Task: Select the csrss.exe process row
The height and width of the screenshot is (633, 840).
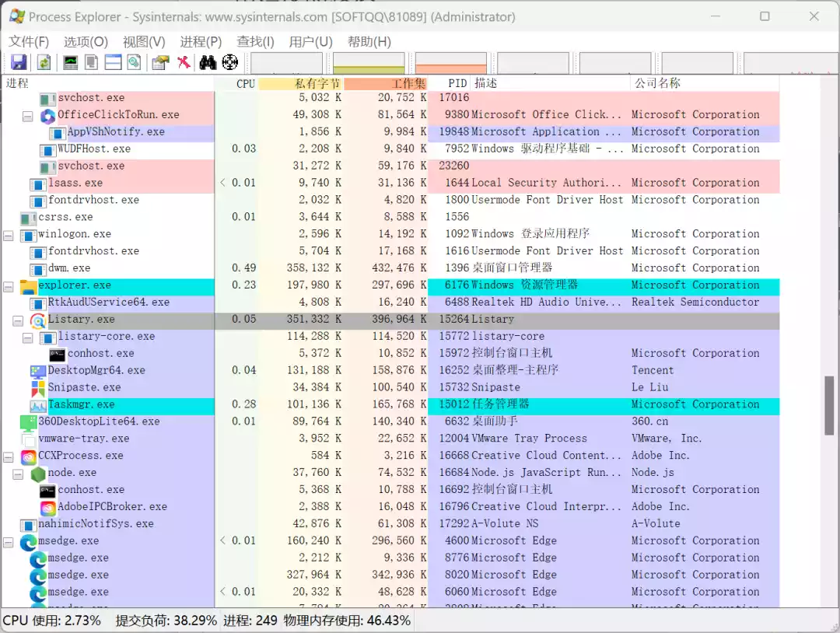Action: 391,218
